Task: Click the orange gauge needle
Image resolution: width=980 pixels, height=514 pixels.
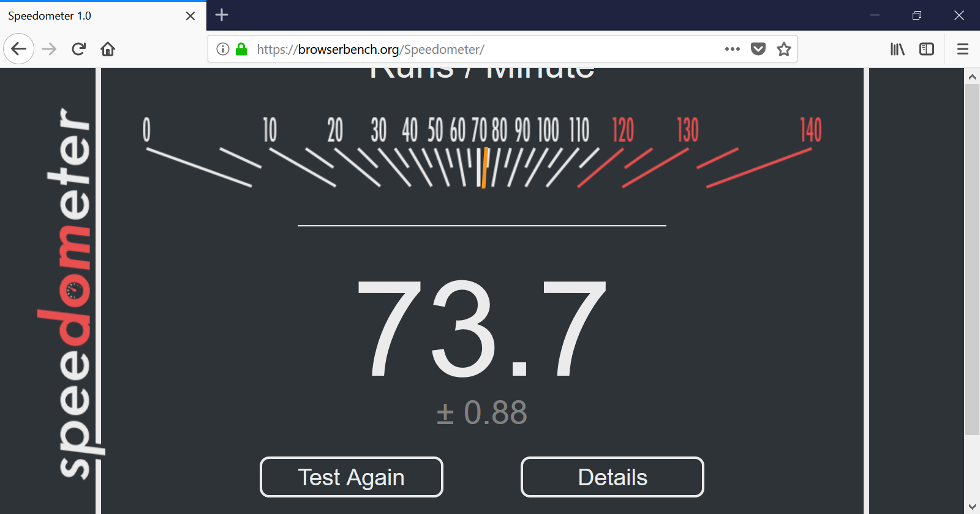Action: [484, 168]
